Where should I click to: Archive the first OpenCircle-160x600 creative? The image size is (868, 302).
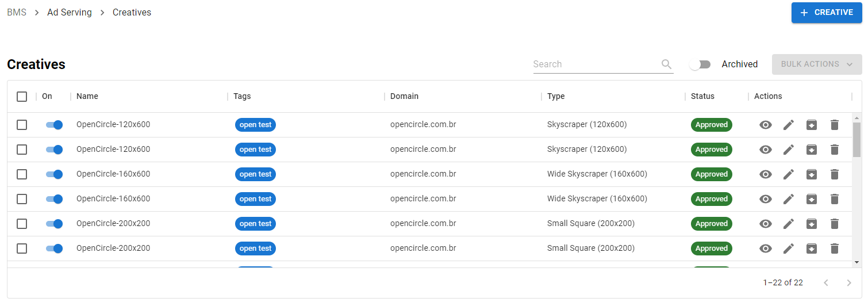click(x=811, y=174)
